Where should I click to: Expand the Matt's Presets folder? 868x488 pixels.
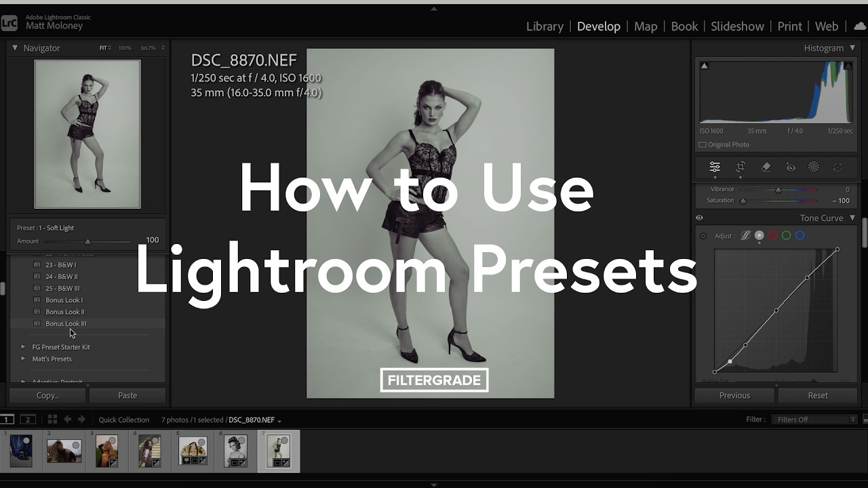click(23, 359)
